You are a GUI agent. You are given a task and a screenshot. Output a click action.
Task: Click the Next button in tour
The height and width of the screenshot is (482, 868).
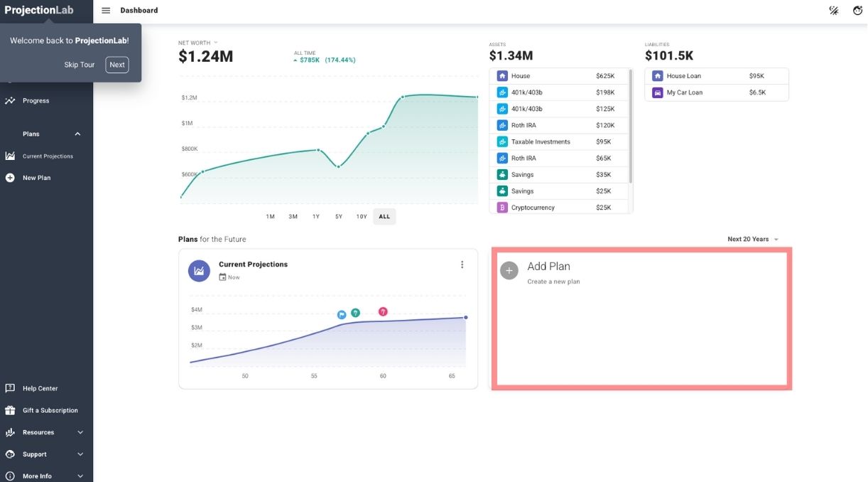pos(117,65)
